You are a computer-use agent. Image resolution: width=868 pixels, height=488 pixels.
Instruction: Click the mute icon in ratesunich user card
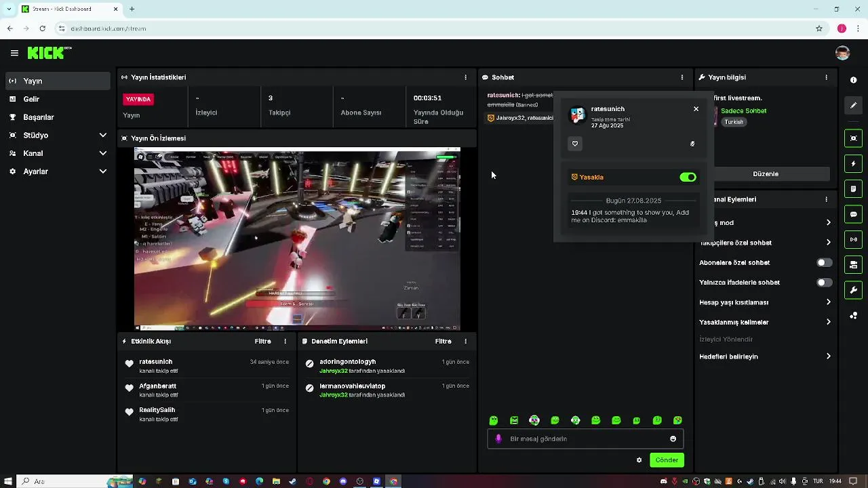pyautogui.click(x=692, y=144)
